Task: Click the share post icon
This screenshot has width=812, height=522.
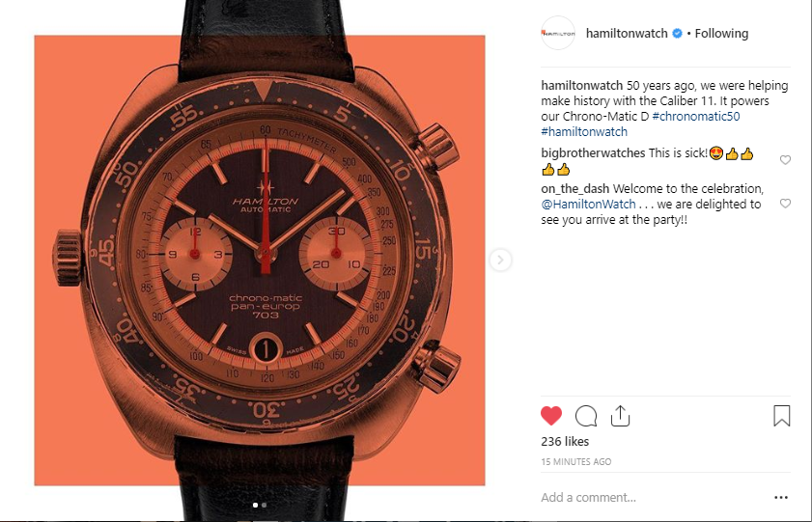Action: click(x=620, y=416)
